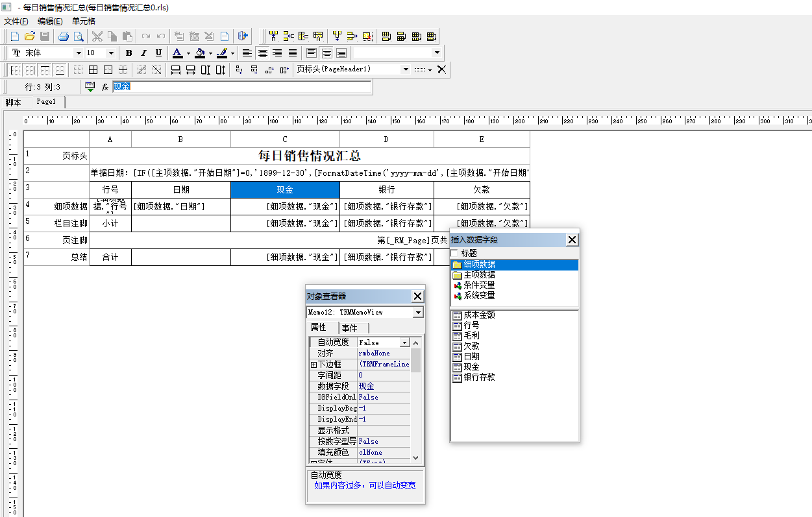Open the 页标头(PageHeader1) band dropdown
Viewport: 812px width, 517px height.
click(x=406, y=69)
